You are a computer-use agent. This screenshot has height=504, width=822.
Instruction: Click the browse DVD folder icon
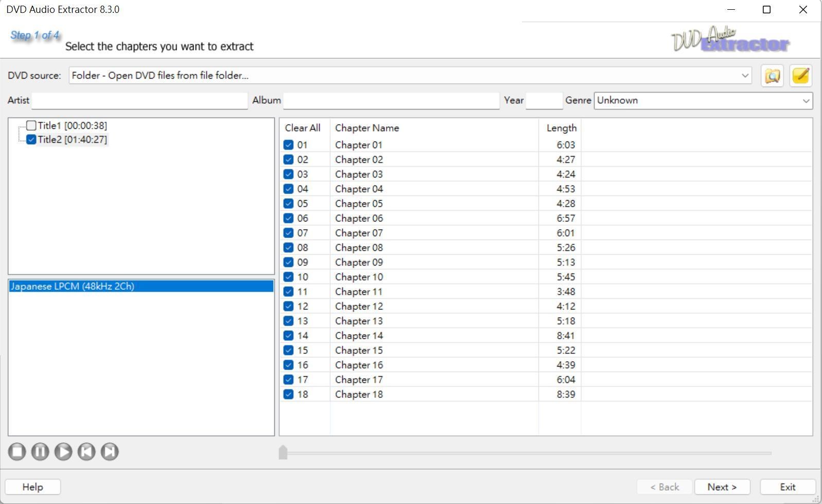(x=772, y=76)
